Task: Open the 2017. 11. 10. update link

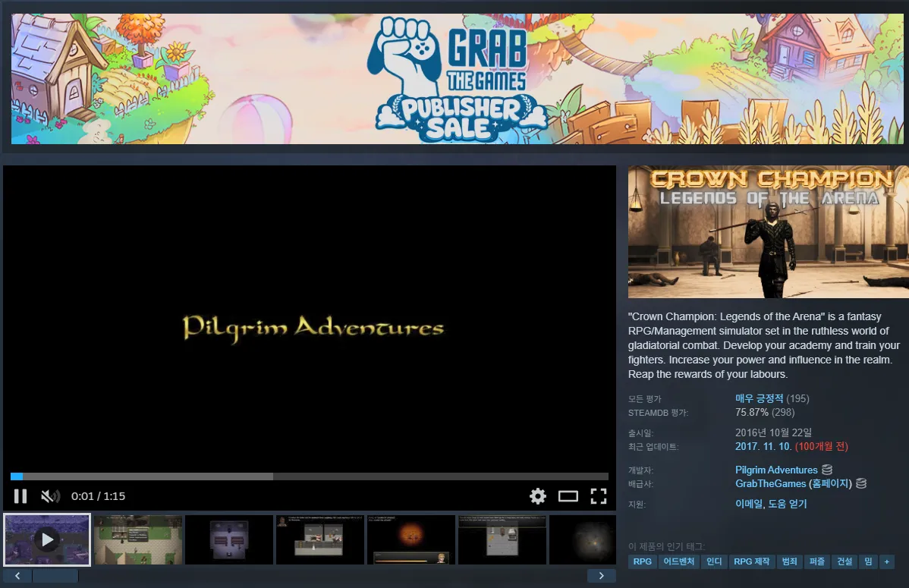Action: (x=763, y=446)
